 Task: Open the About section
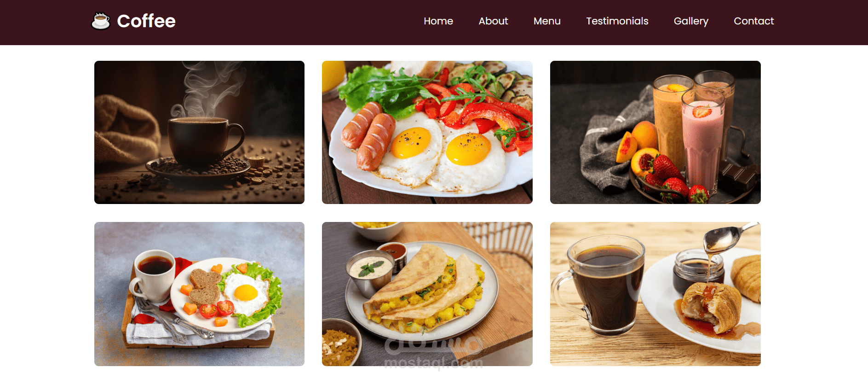click(x=493, y=21)
